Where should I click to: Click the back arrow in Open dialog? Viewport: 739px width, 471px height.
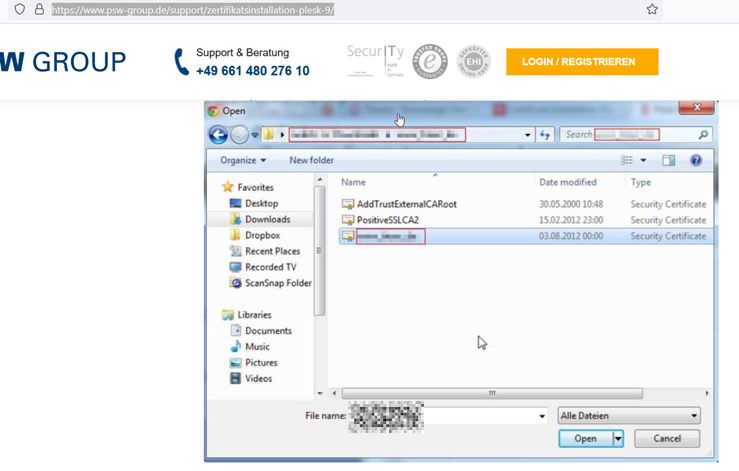coord(218,134)
